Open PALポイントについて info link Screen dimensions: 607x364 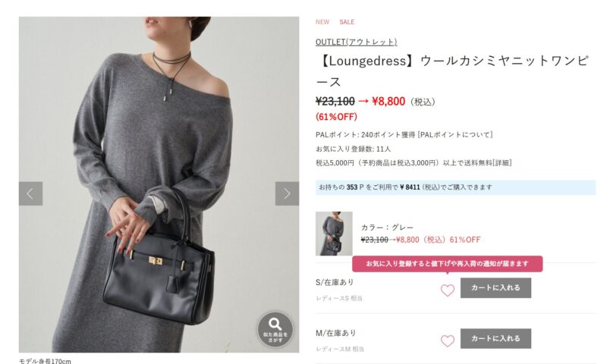pos(456,135)
